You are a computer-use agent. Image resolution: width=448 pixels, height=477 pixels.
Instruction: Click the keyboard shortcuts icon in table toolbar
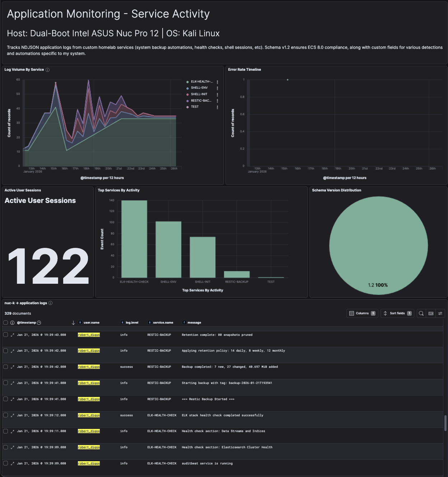(430, 313)
